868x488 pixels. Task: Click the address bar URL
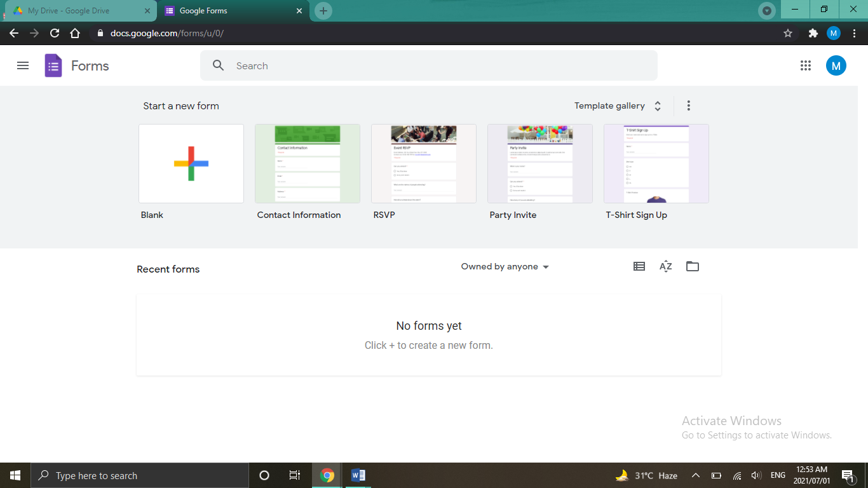[x=167, y=33]
